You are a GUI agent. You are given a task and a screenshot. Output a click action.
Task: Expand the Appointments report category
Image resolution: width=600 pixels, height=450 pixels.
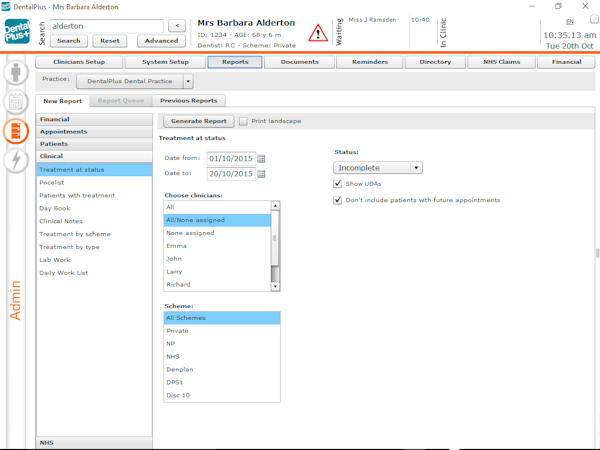tap(94, 132)
